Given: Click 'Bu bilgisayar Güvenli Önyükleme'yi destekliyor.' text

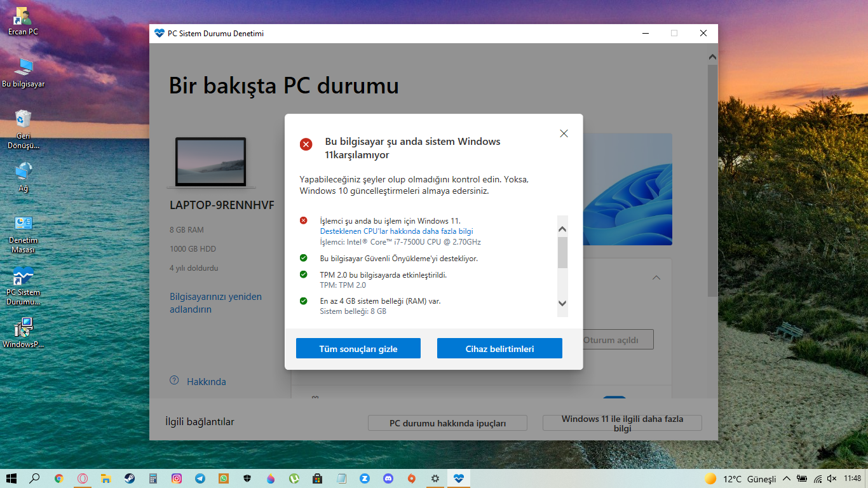Looking at the screenshot, I should [398, 259].
